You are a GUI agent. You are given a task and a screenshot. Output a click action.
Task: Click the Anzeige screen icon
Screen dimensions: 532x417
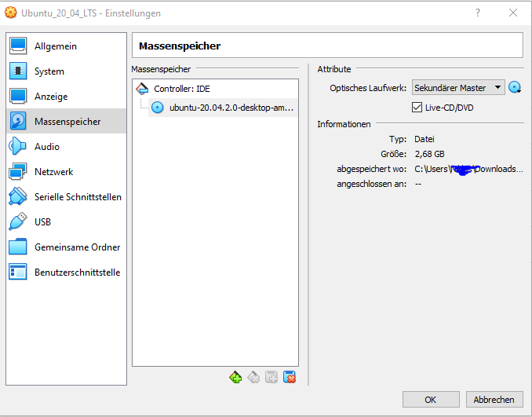18,96
